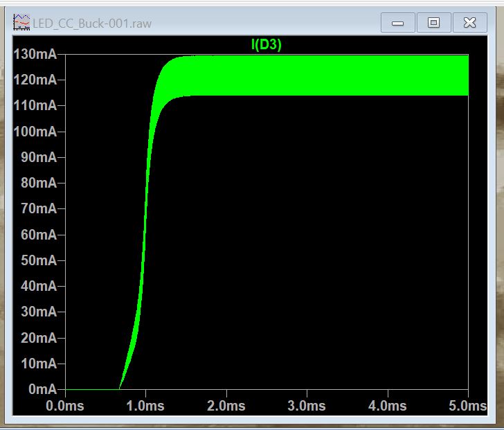Close the LED_CC_Buck-001.raw waveform window
This screenshot has width=504, height=430.
pos(469,23)
